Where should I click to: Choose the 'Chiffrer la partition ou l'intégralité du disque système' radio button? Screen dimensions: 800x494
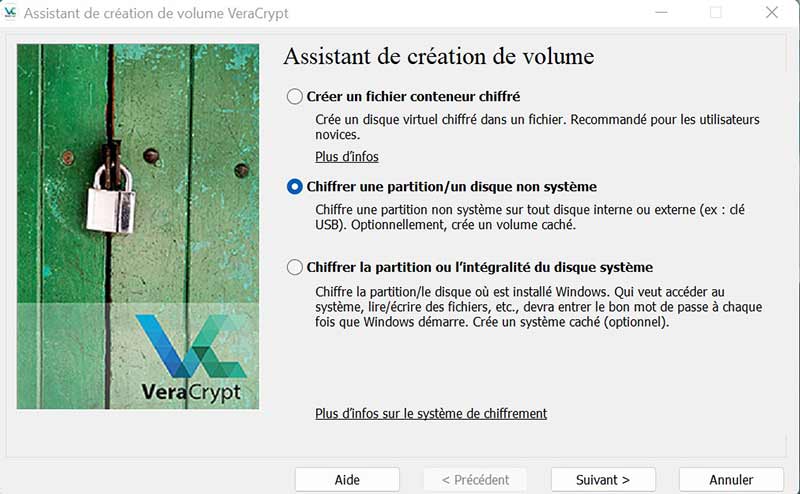click(294, 267)
